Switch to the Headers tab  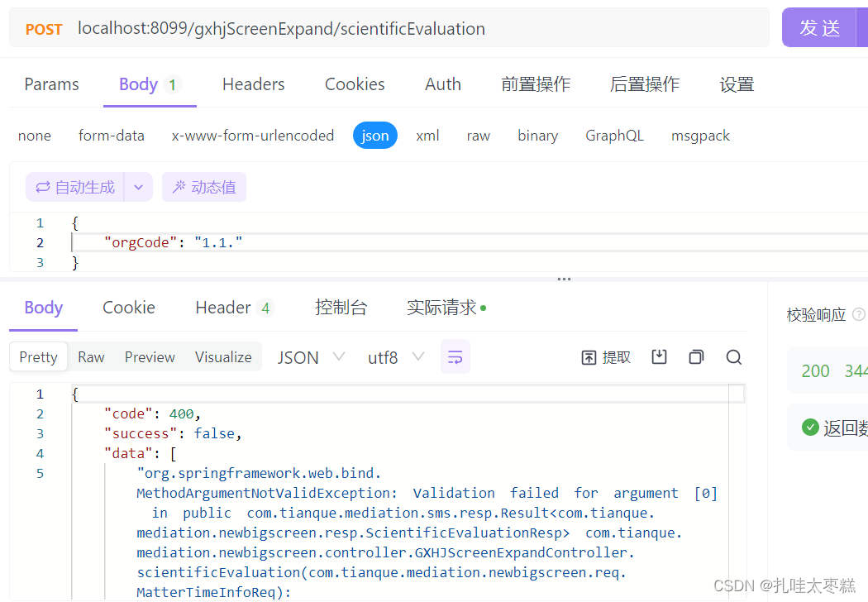tap(253, 84)
